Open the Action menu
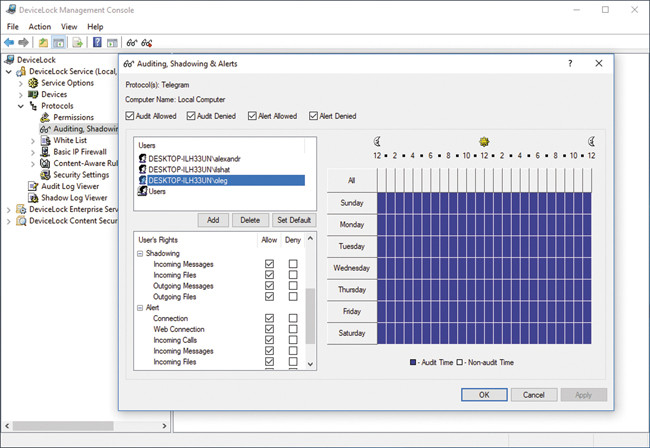The width and height of the screenshot is (650, 448). (40, 26)
